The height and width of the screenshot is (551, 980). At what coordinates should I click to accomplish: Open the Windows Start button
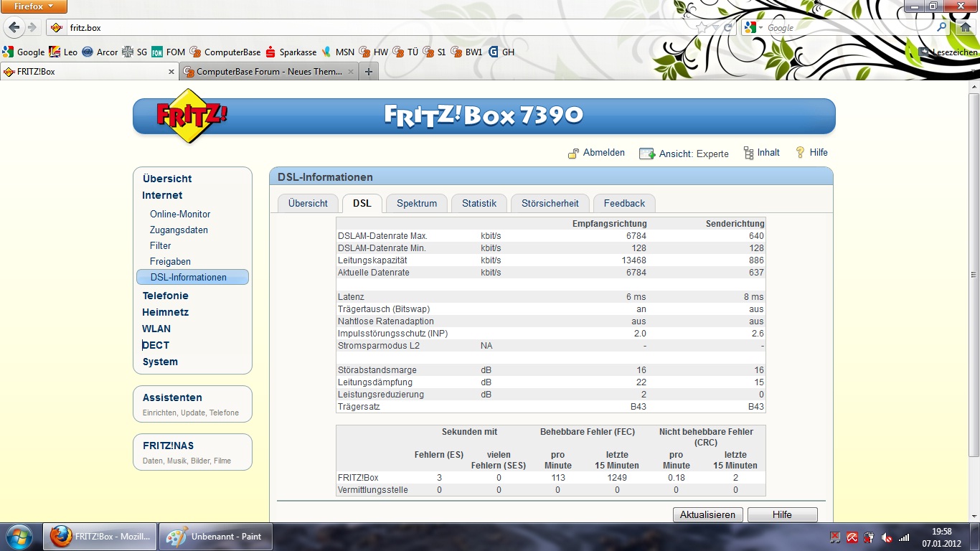coord(17,537)
